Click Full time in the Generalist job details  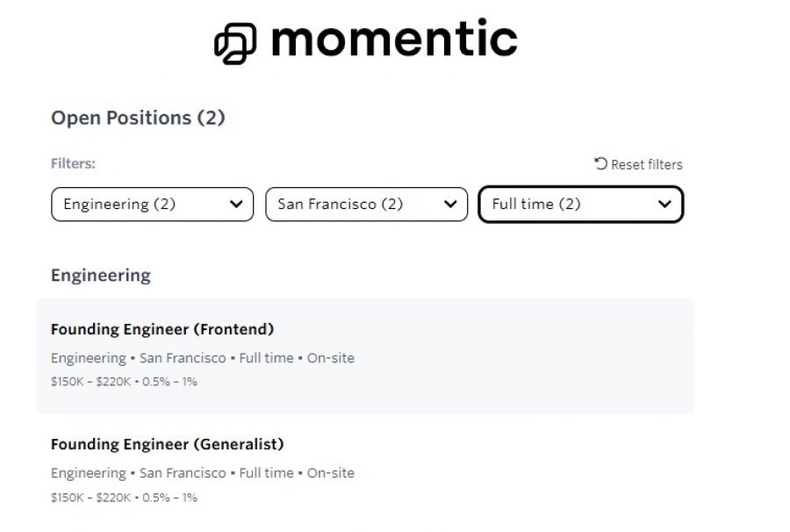coord(265,472)
